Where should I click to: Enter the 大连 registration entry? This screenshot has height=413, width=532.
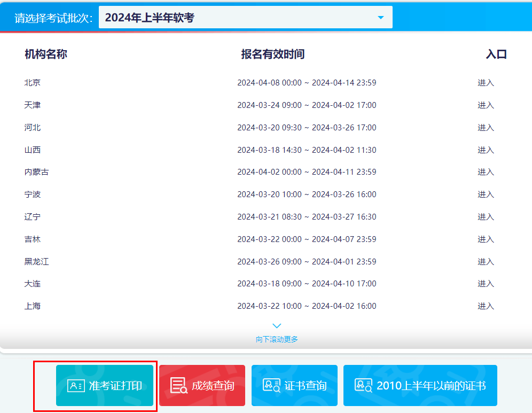(486, 284)
